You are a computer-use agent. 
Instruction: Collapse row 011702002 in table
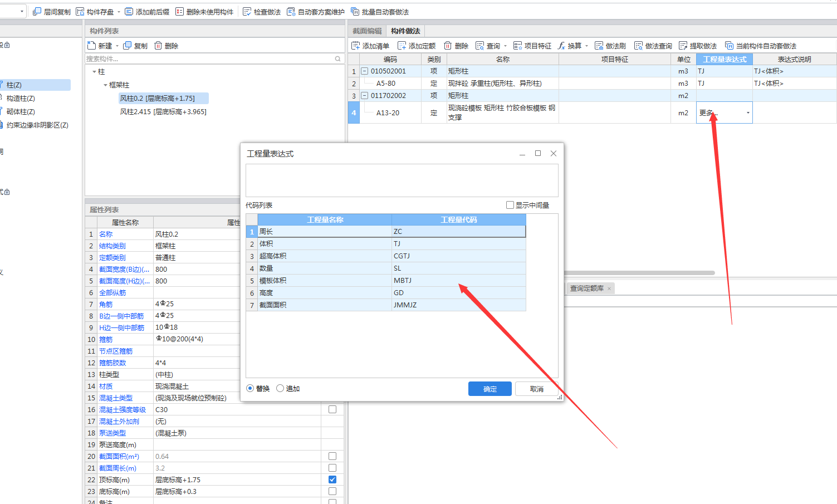coord(365,95)
